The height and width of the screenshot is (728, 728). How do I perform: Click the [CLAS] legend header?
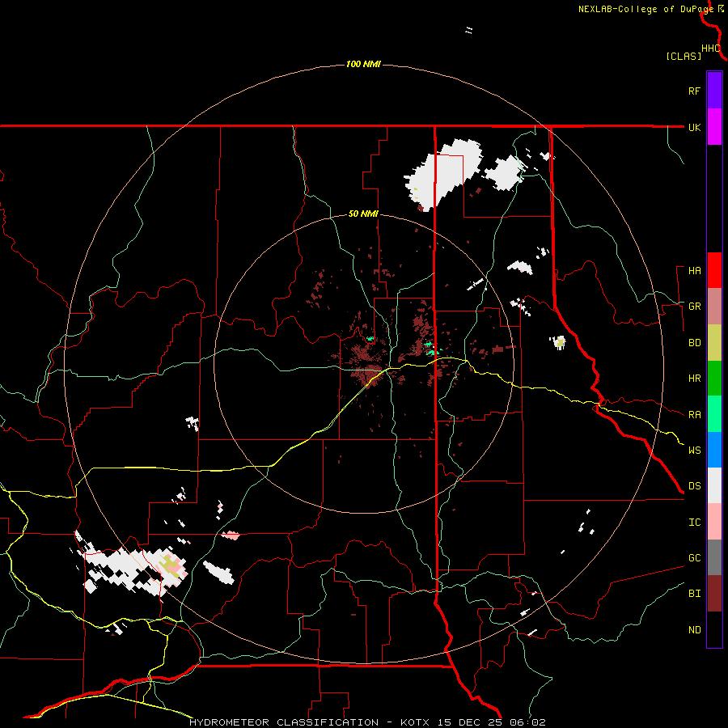(x=684, y=56)
